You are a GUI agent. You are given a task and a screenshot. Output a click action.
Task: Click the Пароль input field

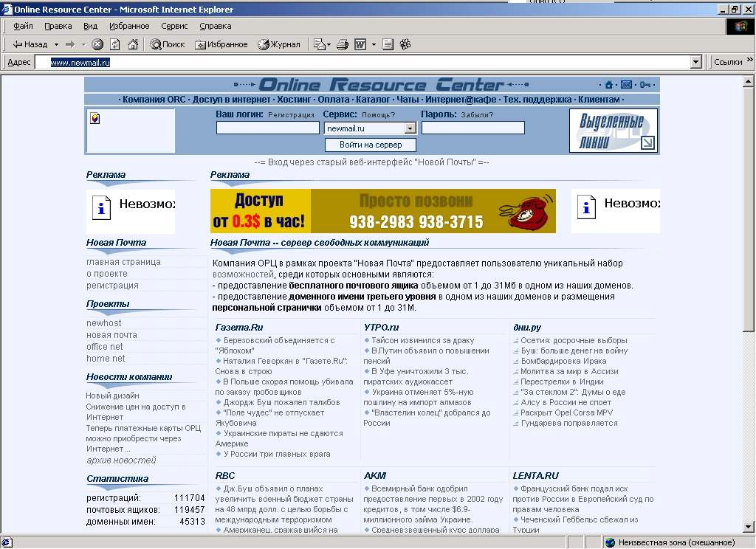coord(473,128)
